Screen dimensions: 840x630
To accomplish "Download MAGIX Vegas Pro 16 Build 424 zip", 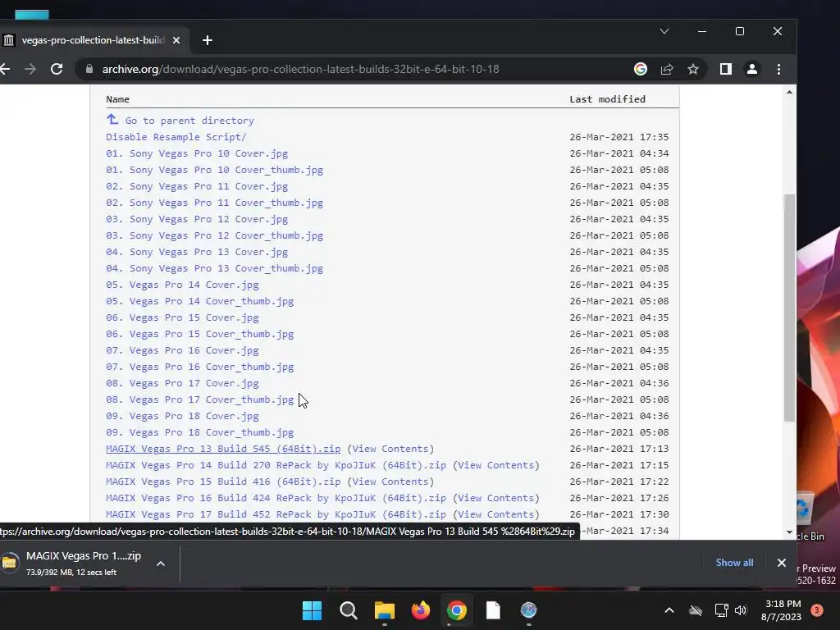I will pos(276,498).
